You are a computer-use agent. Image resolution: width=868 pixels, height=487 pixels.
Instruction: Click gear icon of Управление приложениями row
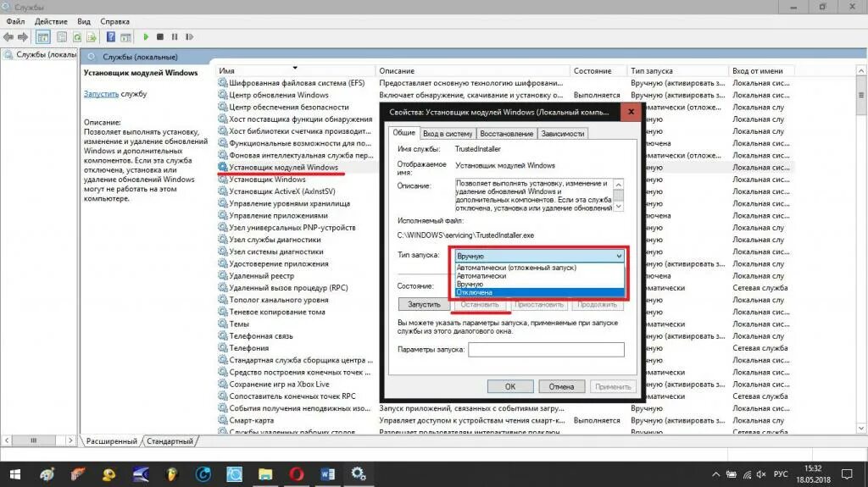point(223,215)
